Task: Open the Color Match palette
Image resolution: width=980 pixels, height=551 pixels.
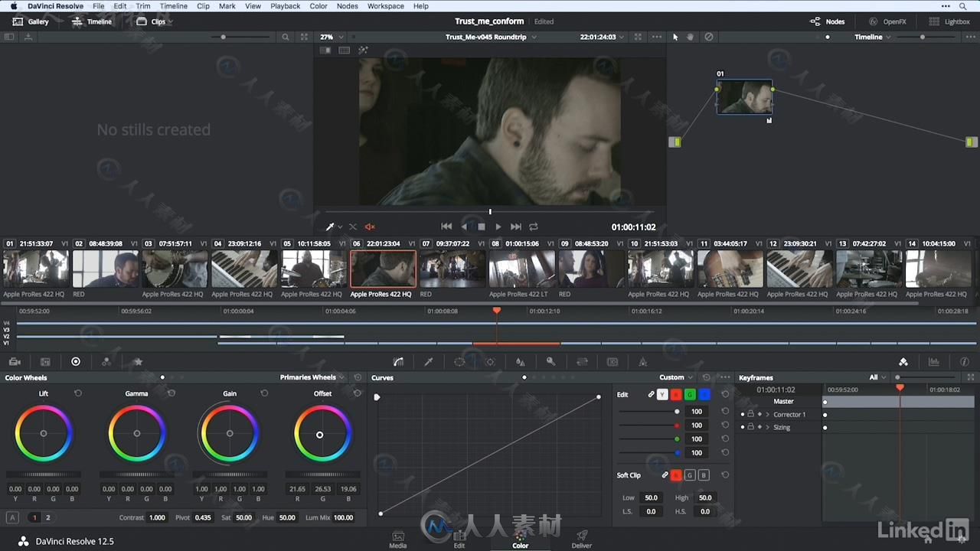Action: point(45,362)
